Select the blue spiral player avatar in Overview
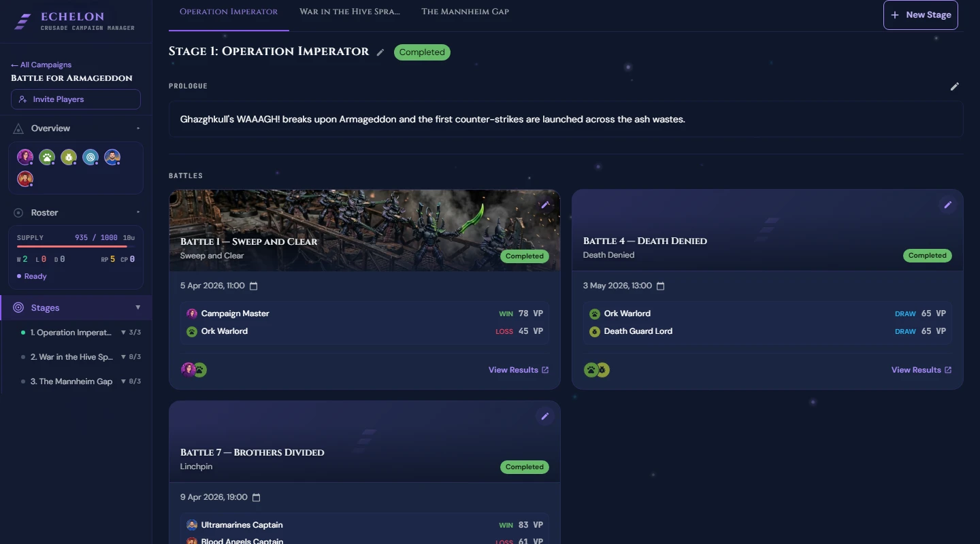This screenshot has height=544, width=980. [x=91, y=157]
